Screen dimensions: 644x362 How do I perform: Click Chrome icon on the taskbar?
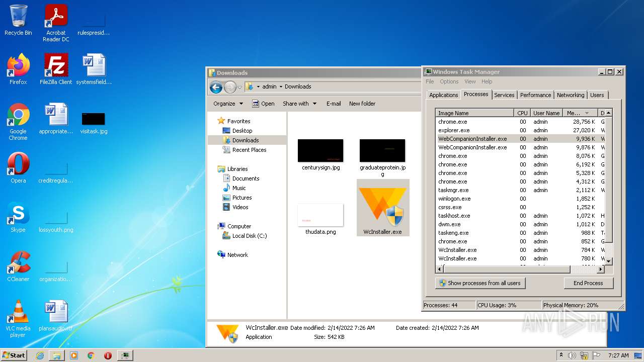(91, 355)
